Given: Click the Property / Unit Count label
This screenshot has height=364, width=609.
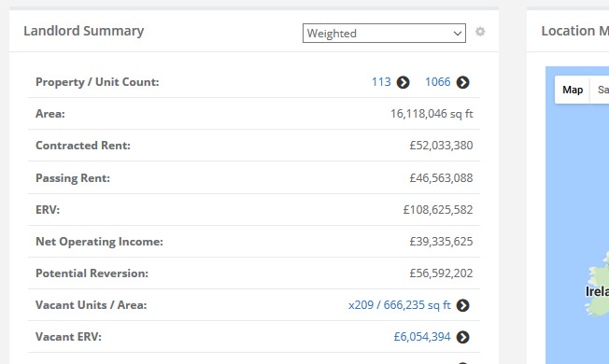Looking at the screenshot, I should (97, 82).
